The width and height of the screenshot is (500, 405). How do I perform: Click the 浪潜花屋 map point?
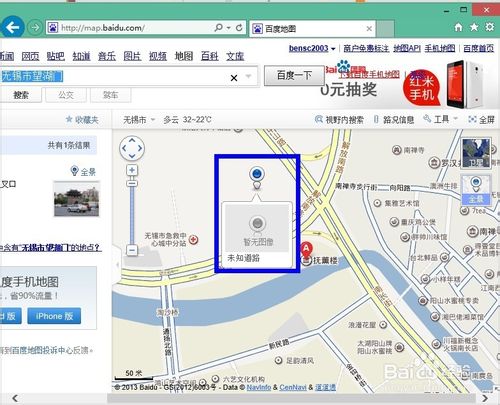coord(383,324)
